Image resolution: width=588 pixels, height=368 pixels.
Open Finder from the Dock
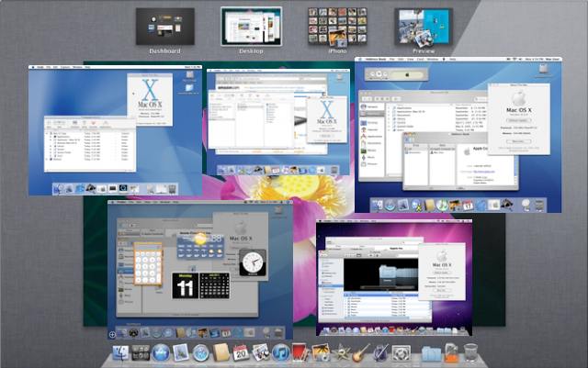click(120, 353)
